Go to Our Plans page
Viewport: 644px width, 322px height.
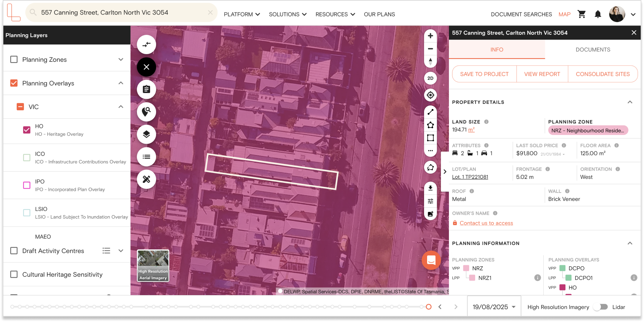pos(379,14)
